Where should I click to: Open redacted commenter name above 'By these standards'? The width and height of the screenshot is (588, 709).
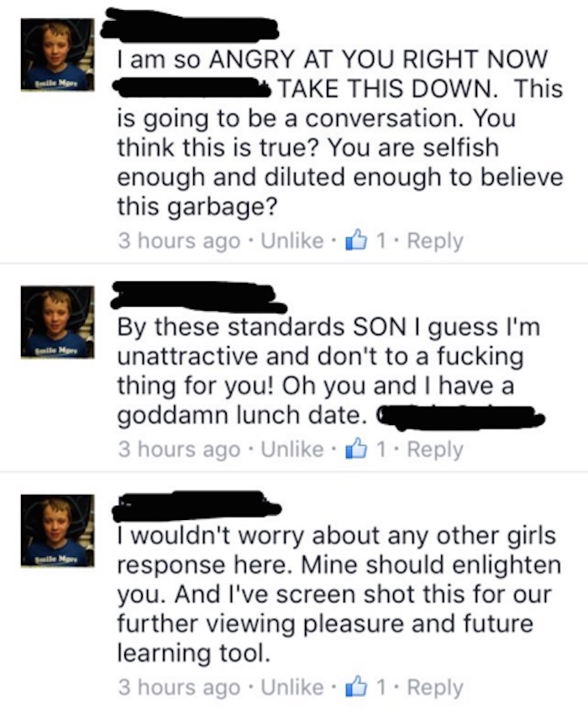(199, 297)
